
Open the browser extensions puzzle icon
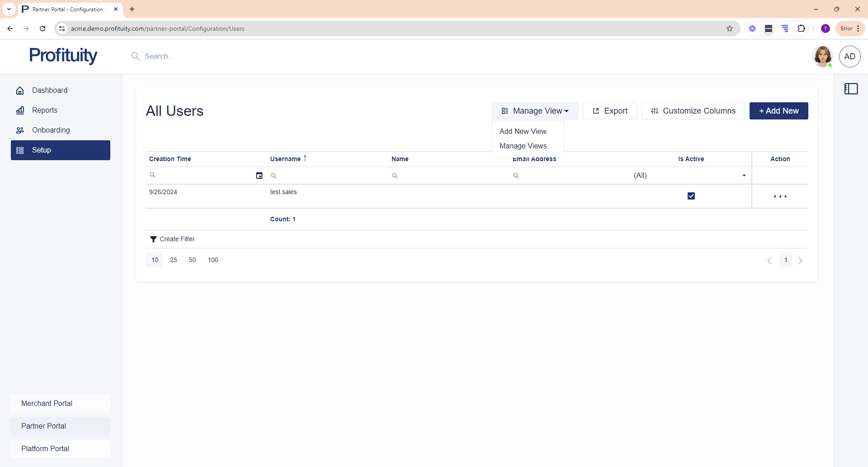point(801,29)
